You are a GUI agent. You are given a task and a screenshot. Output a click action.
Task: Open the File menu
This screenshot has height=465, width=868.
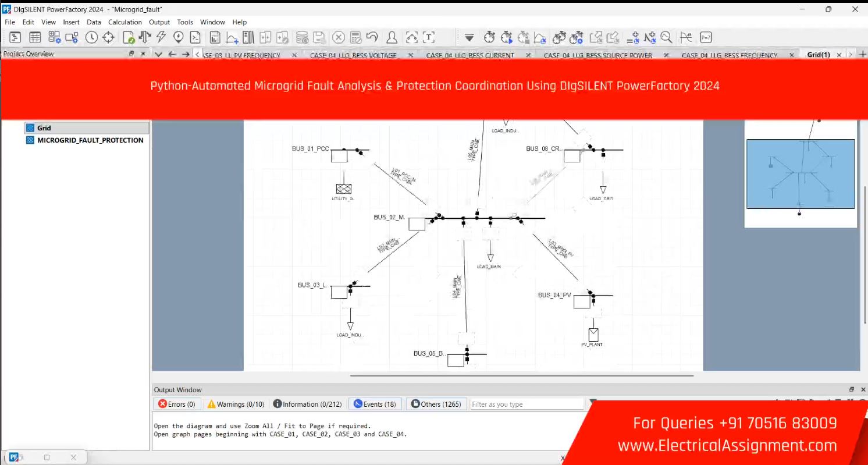pos(10,22)
